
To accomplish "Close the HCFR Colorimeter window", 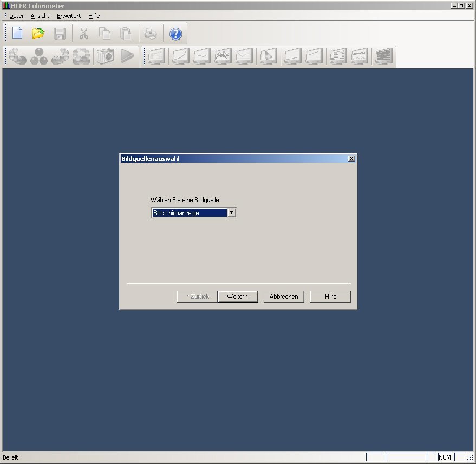I will click(470, 5).
